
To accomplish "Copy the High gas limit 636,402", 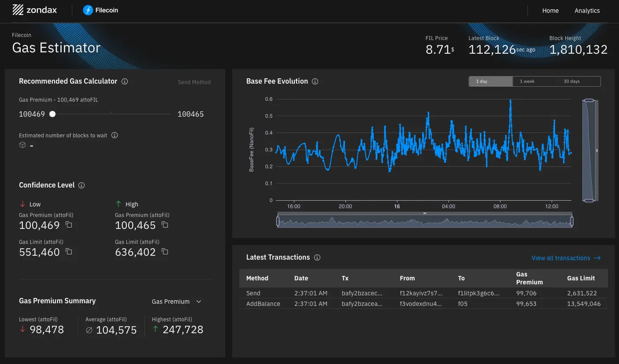I will [x=165, y=252].
